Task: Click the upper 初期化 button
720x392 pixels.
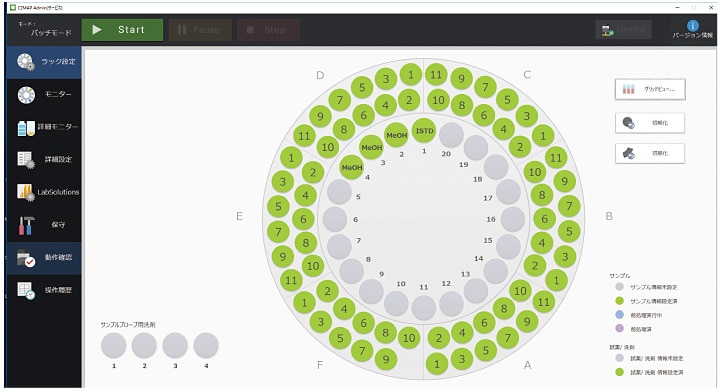Action: (650, 123)
